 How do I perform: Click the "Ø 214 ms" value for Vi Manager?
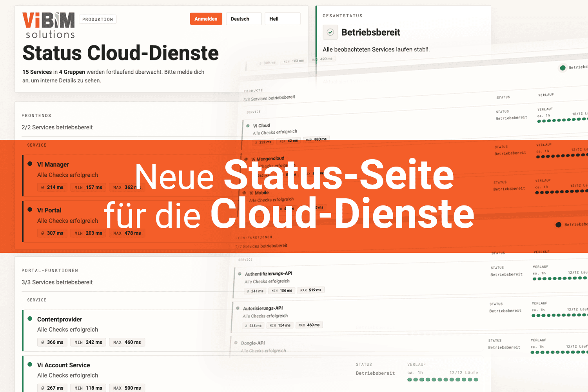[x=52, y=187]
